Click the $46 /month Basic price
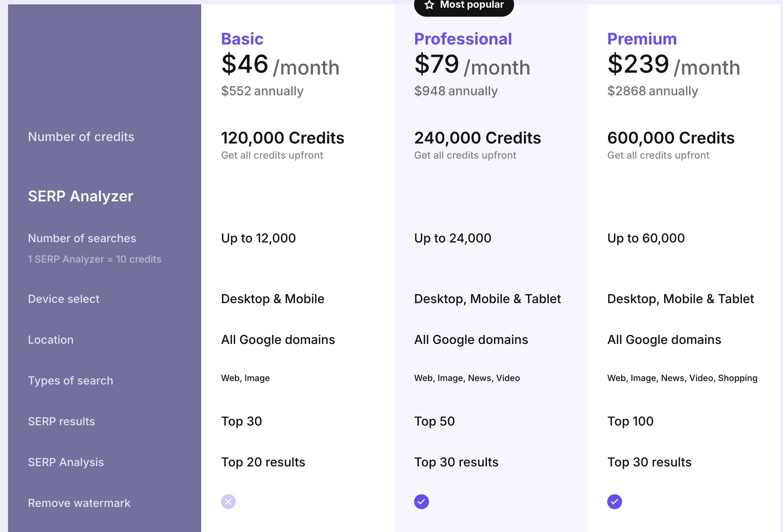 pyautogui.click(x=280, y=65)
